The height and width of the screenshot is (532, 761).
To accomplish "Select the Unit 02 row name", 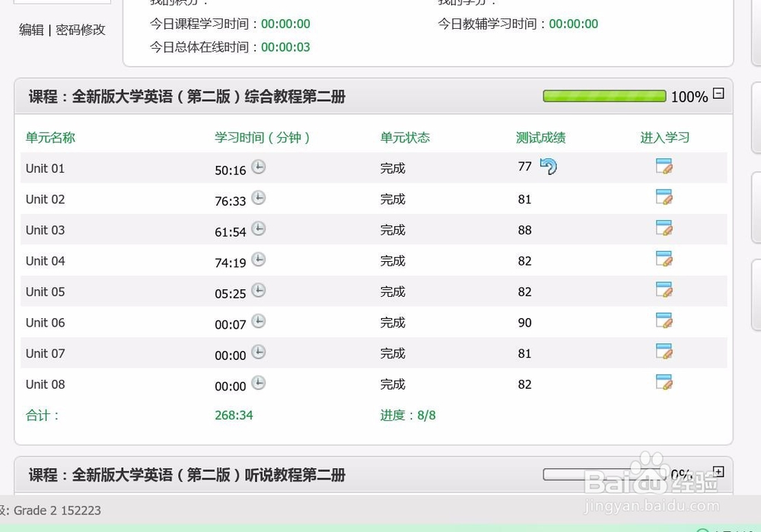I will (x=45, y=199).
